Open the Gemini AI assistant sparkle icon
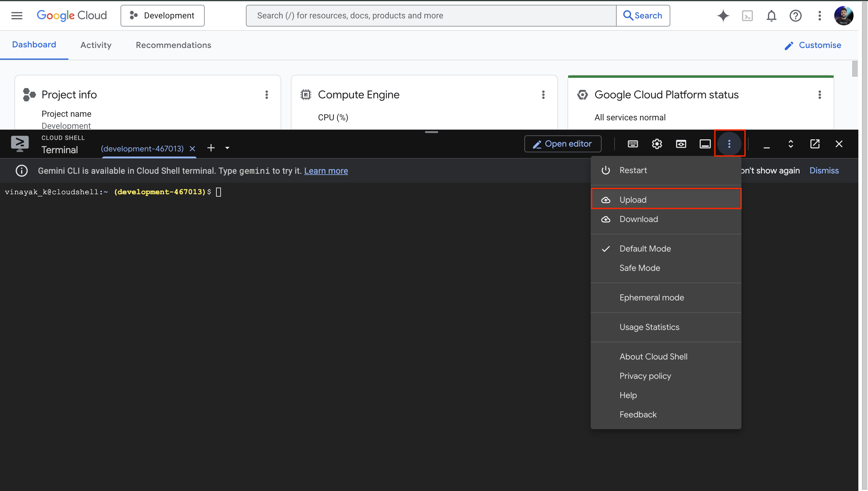 tap(723, 15)
